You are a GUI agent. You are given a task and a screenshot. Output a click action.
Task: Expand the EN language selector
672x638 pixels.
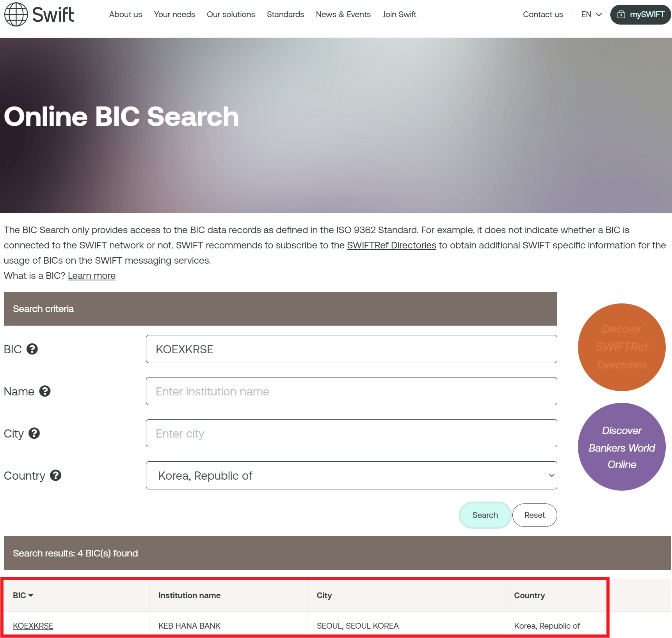(x=591, y=14)
